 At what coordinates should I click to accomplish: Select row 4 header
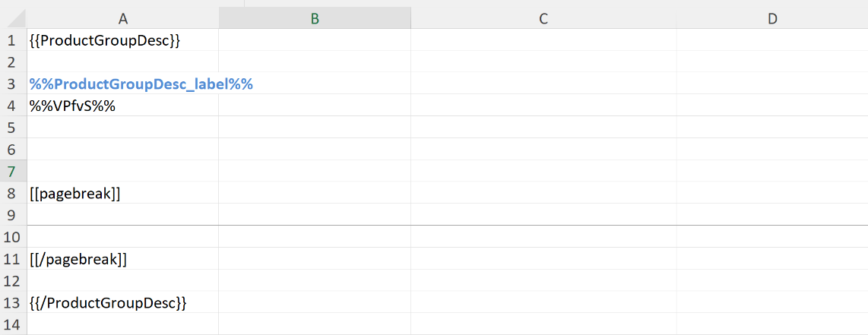(x=11, y=106)
